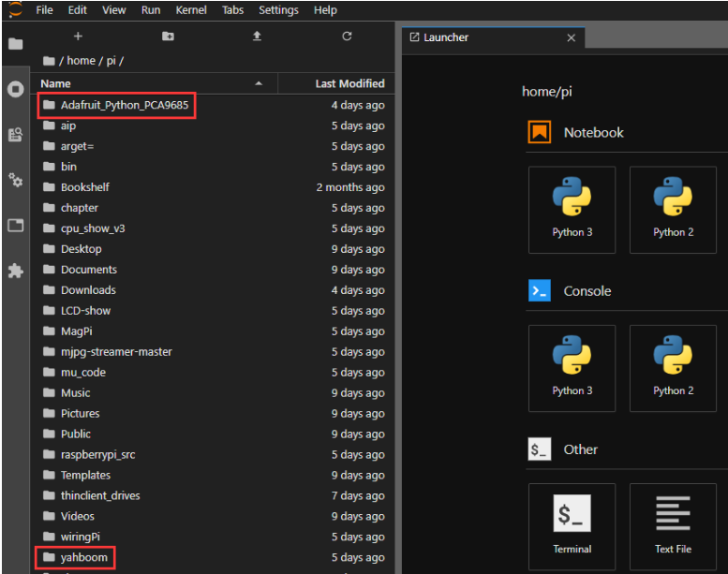
Task: Click the pi breadcrumb link
Action: (x=111, y=61)
